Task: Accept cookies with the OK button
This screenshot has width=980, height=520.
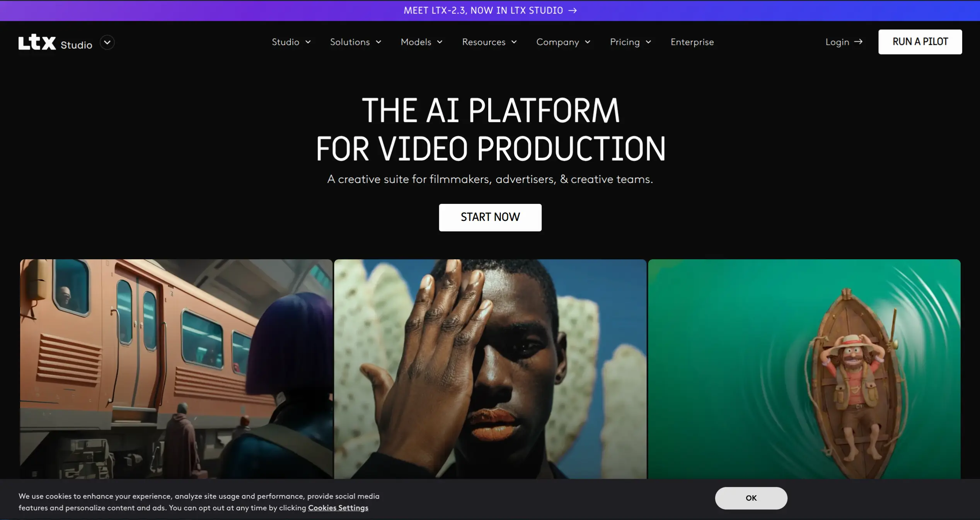Action: pyautogui.click(x=751, y=498)
